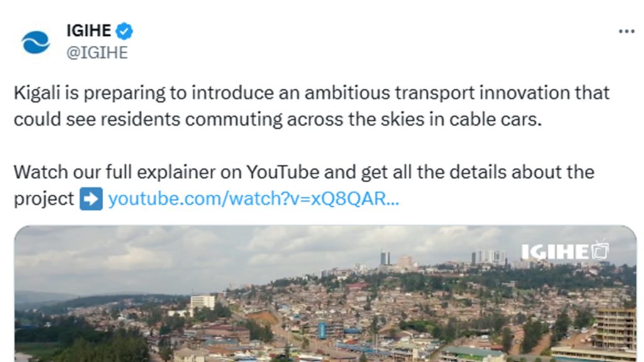Click the 'Watch our full explainer' sentence
The image size is (644, 362).
point(304,172)
